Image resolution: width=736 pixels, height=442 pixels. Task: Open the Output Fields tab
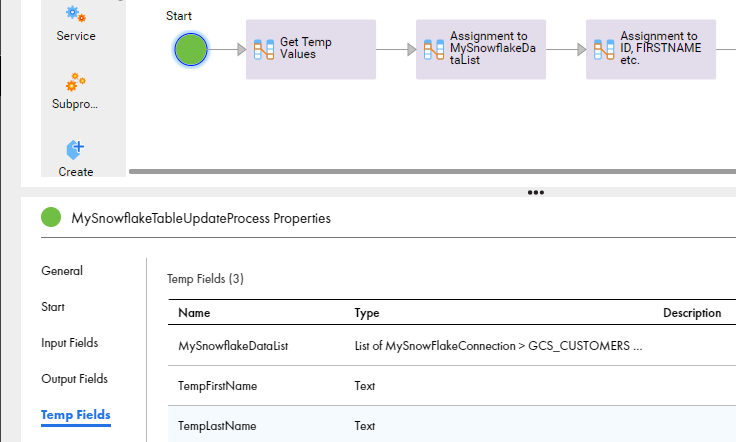[75, 379]
